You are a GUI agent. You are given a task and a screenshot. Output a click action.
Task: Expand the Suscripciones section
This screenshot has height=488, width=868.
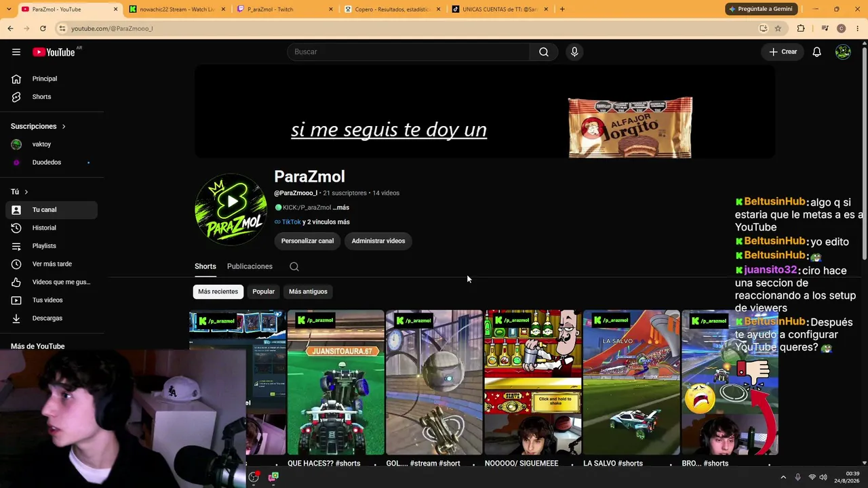click(x=39, y=126)
